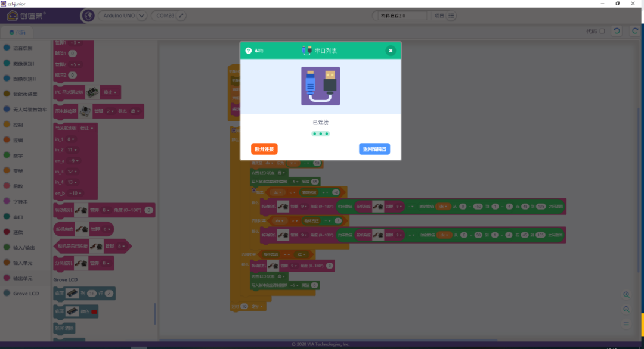
Task: Zoom out of the workspace
Action: pyautogui.click(x=626, y=309)
